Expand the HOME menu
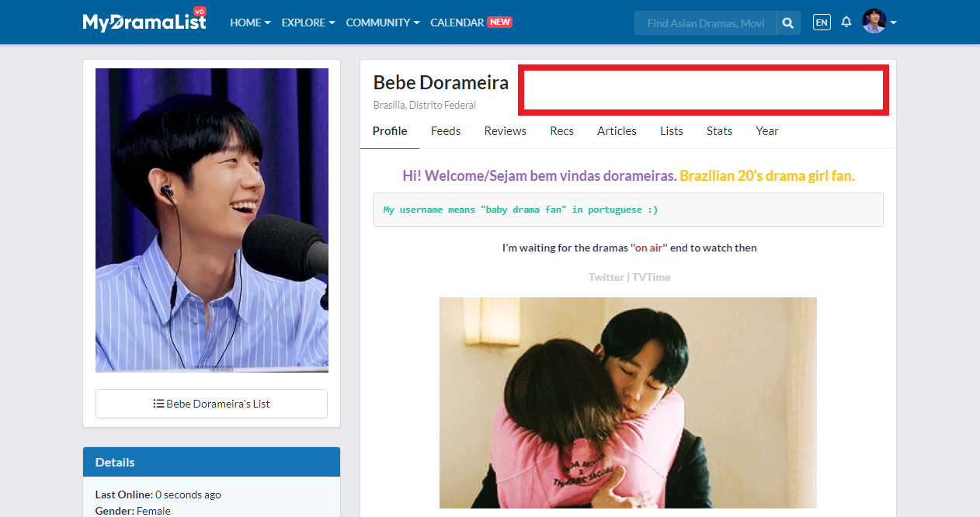Viewport: 980px width, 517px height. click(250, 23)
